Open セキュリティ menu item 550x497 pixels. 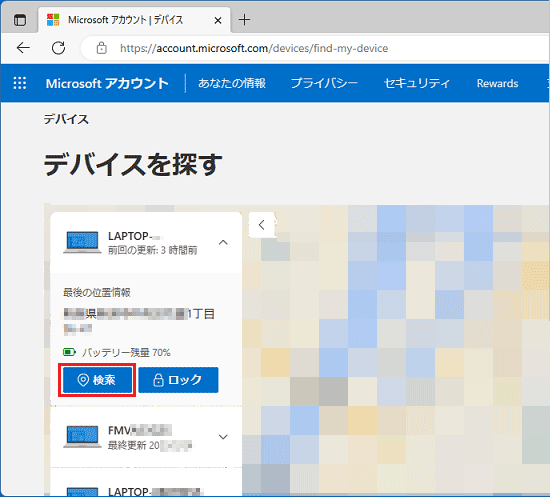(417, 83)
